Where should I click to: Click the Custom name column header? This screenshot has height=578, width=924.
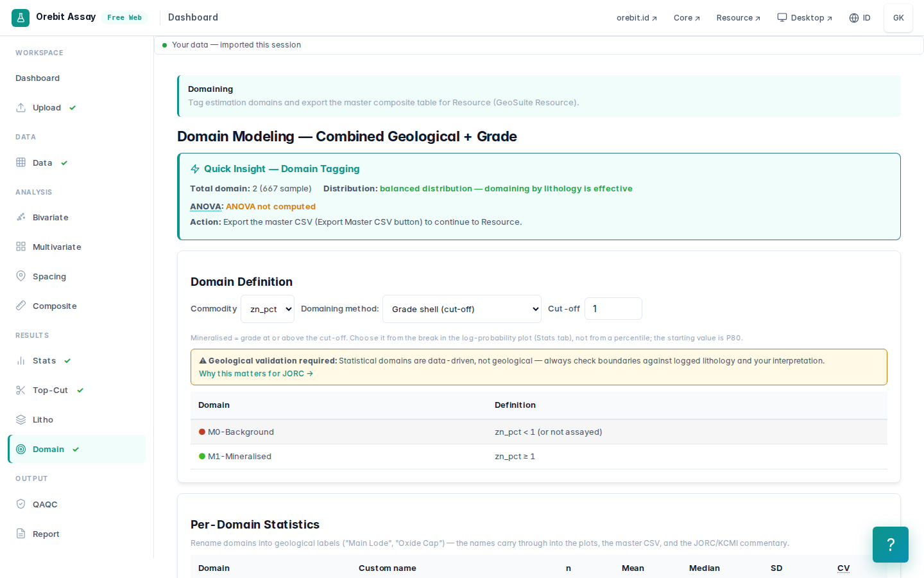(388, 568)
